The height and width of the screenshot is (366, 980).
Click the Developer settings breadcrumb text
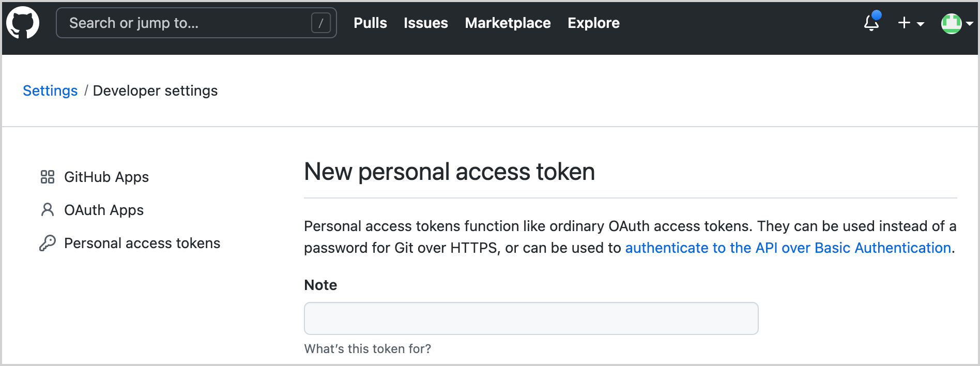point(155,90)
